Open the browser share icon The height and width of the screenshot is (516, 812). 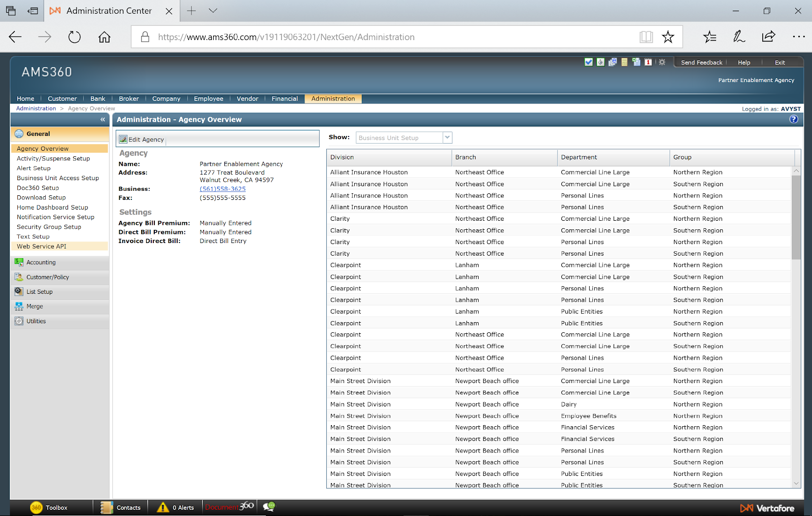tap(769, 37)
